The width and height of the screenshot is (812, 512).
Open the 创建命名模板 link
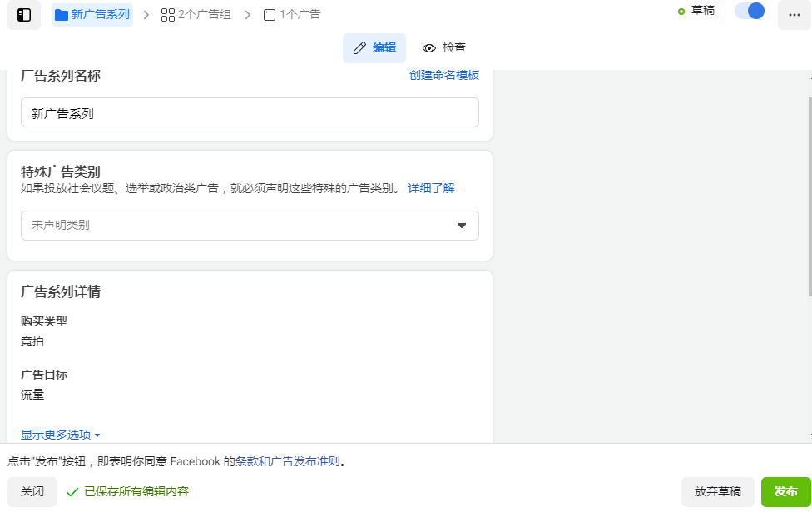443,75
